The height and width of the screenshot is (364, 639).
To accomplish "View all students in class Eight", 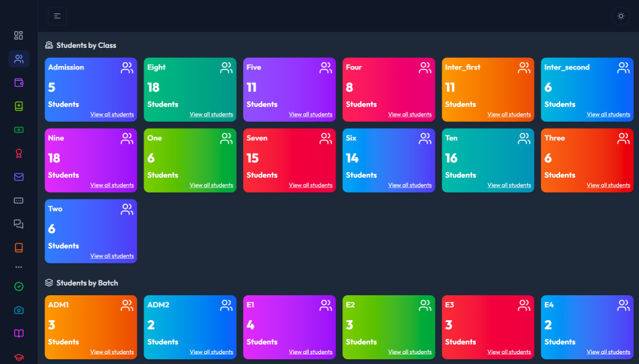I will 211,115.
